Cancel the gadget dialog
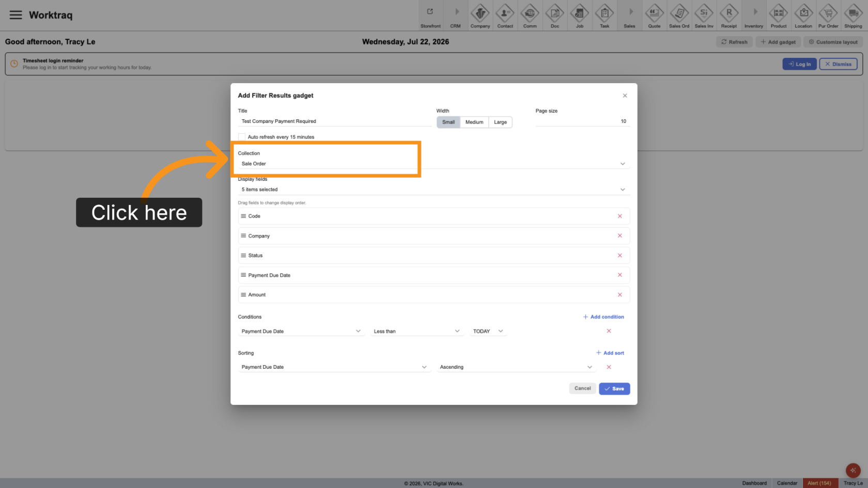The width and height of the screenshot is (868, 488). click(x=582, y=388)
